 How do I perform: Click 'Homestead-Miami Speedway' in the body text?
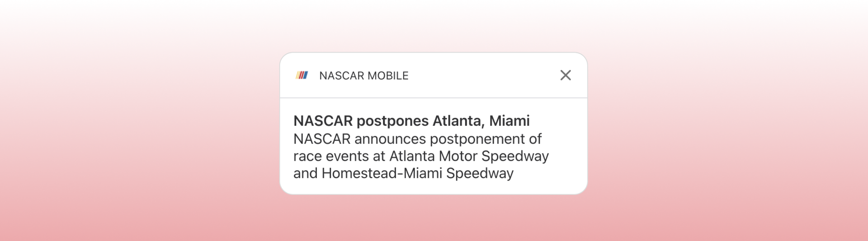pyautogui.click(x=417, y=173)
